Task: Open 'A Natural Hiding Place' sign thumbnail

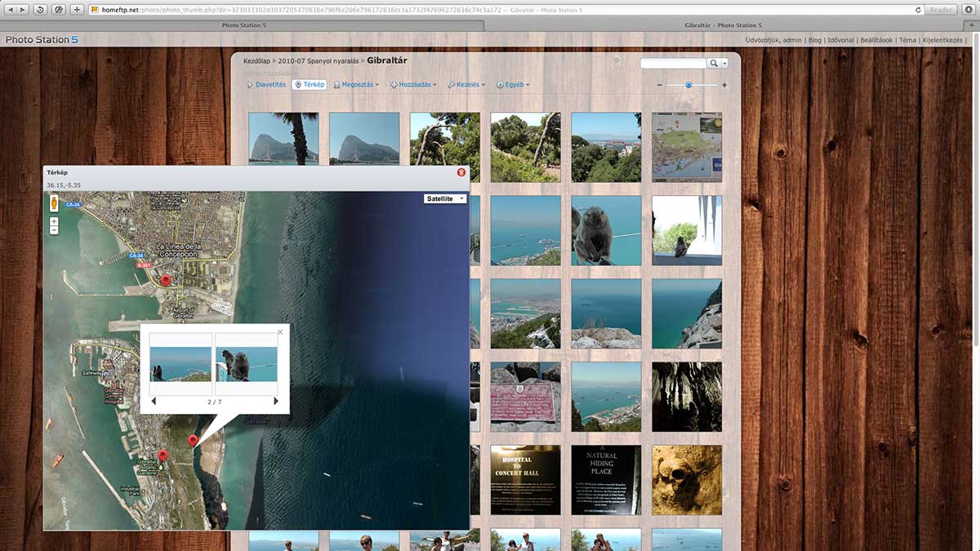Action: pos(606,480)
